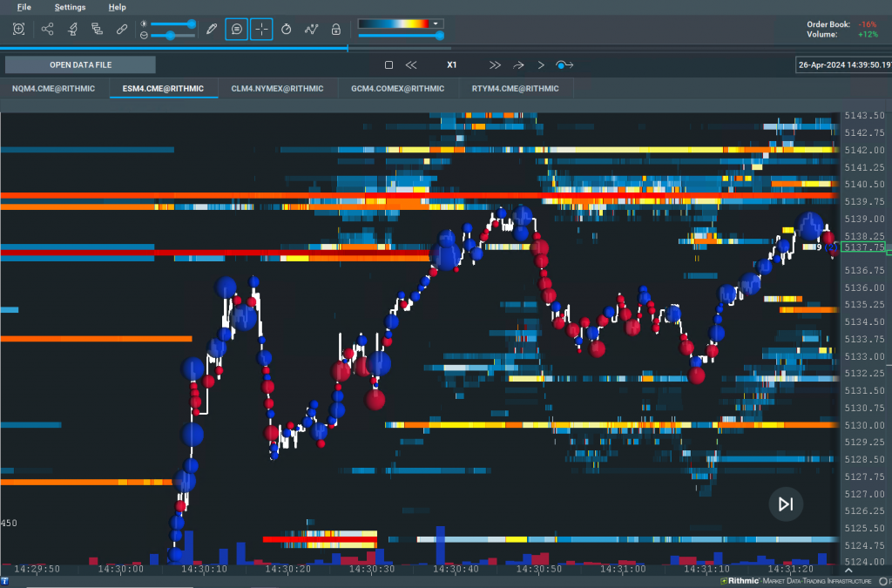Switch to the NQM4.CME@RITHMIC tab
892x588 pixels.
54,88
